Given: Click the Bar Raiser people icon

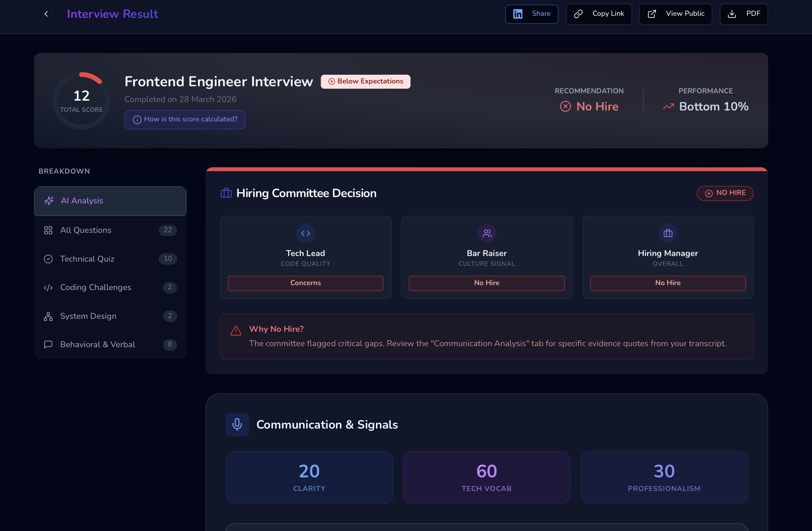Looking at the screenshot, I should point(487,233).
